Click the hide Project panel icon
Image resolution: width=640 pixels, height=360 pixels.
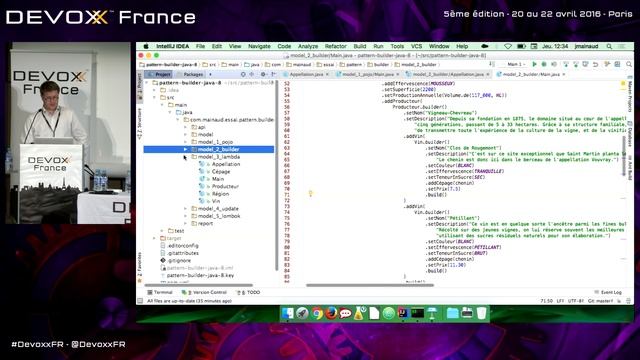pyautogui.click(x=273, y=74)
